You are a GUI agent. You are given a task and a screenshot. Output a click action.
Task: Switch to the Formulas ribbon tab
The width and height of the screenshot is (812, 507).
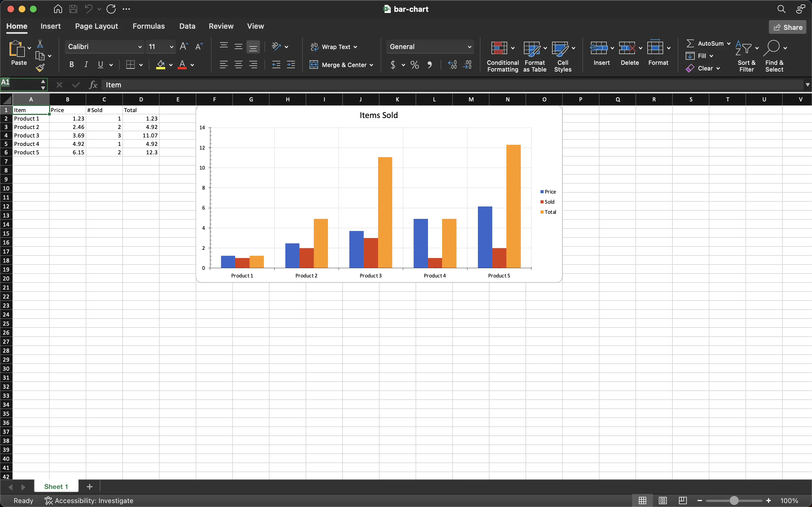point(149,26)
